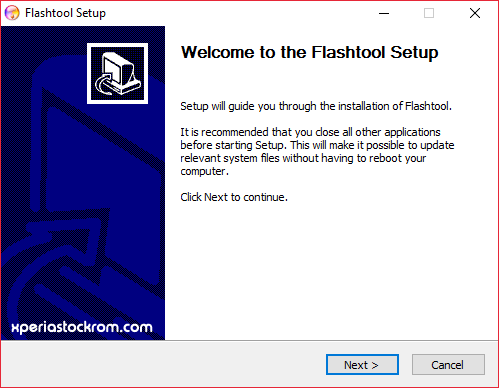Click the computer installer icon on the blue banner
This screenshot has width=499, height=388.
point(117,74)
